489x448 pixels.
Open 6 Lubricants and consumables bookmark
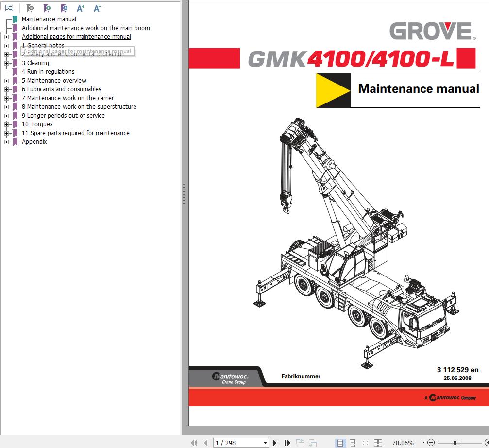click(62, 89)
